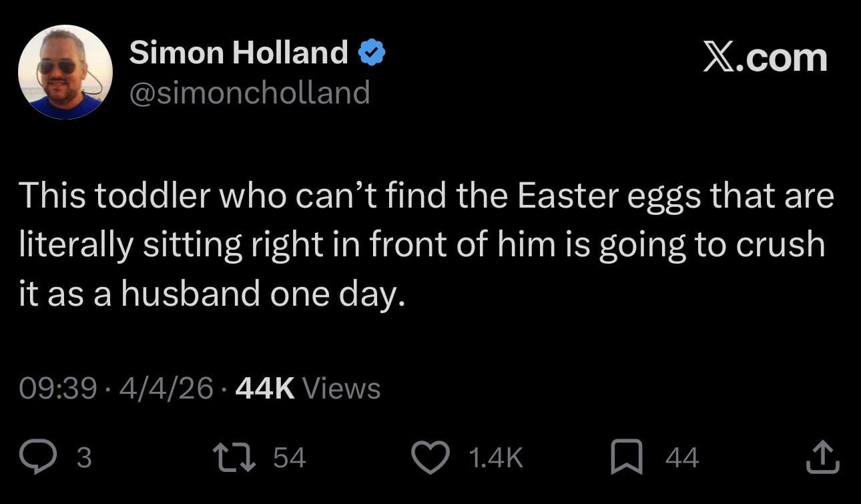Click the reply count of 3
Screen dimensions: 861x504
[x=84, y=458]
